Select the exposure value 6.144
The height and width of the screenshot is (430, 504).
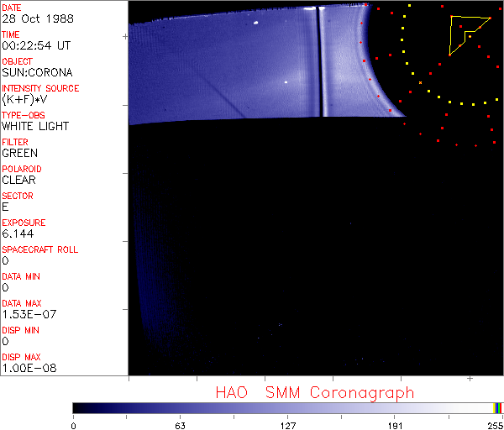point(17,233)
